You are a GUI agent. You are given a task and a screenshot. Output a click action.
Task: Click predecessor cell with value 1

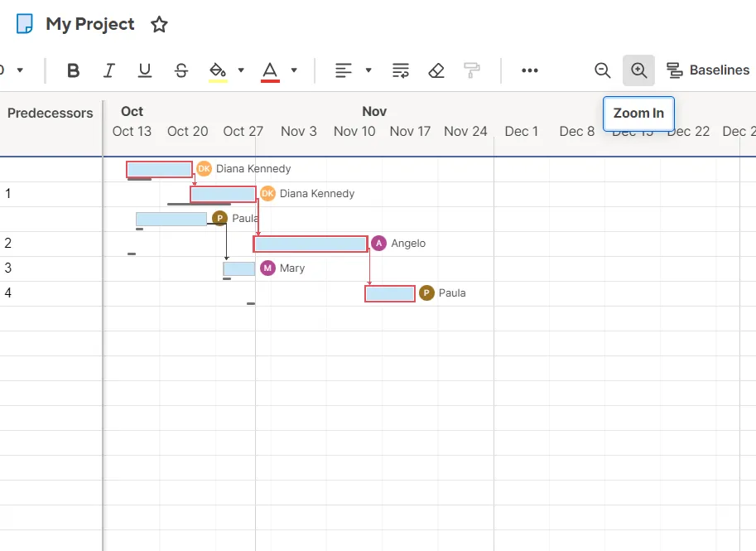(x=51, y=194)
